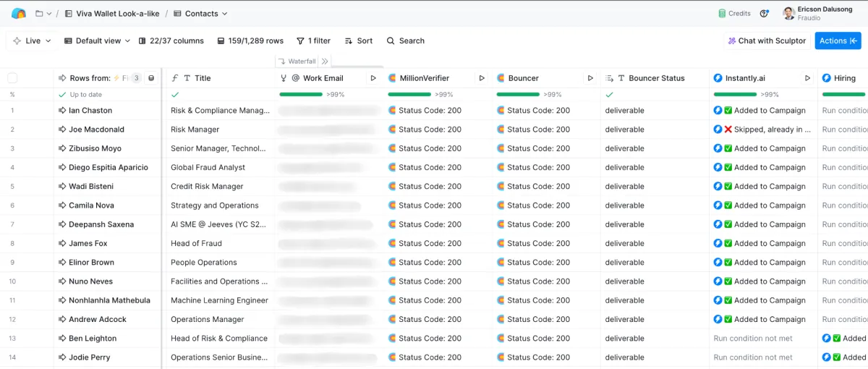Run the Work Email column play icon

(373, 78)
